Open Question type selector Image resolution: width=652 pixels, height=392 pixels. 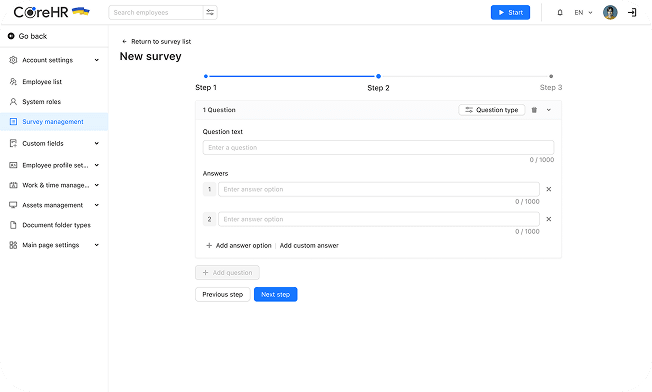pos(491,110)
